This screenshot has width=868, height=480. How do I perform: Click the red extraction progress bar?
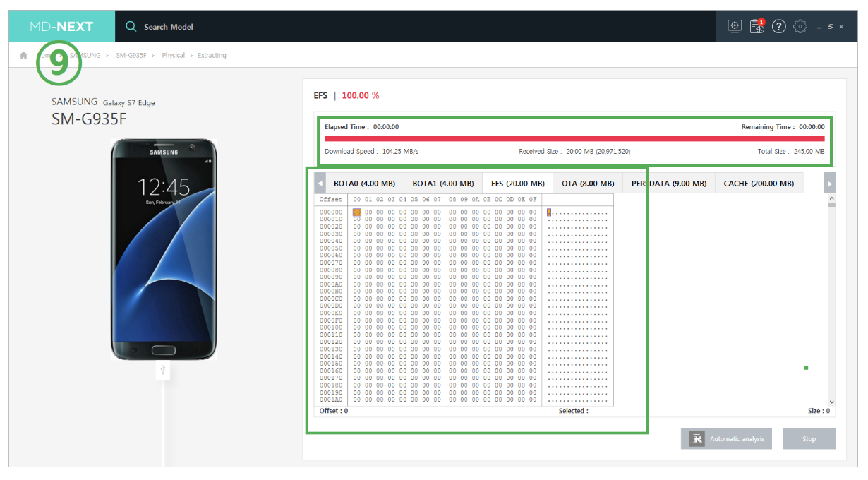tap(574, 139)
